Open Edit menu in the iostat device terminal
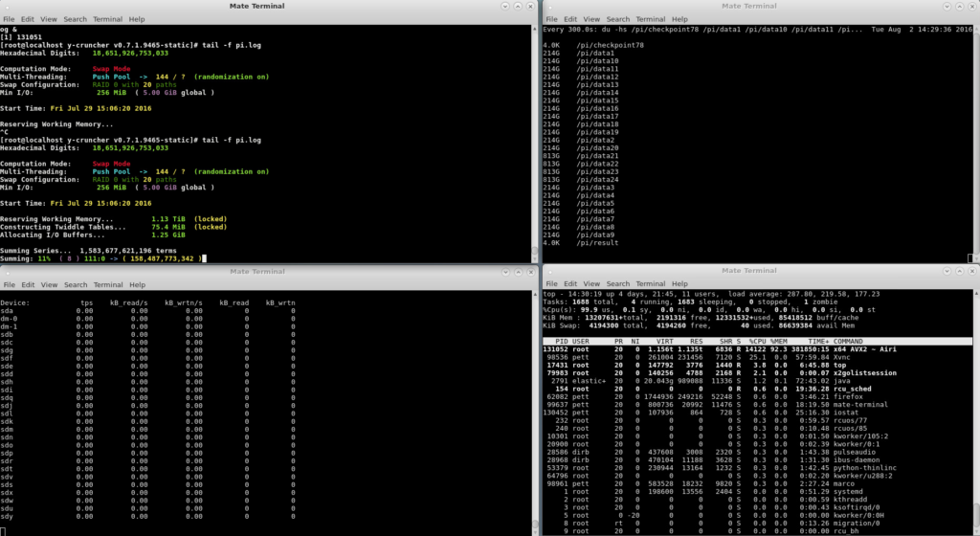Image resolution: width=980 pixels, height=536 pixels. (x=28, y=285)
